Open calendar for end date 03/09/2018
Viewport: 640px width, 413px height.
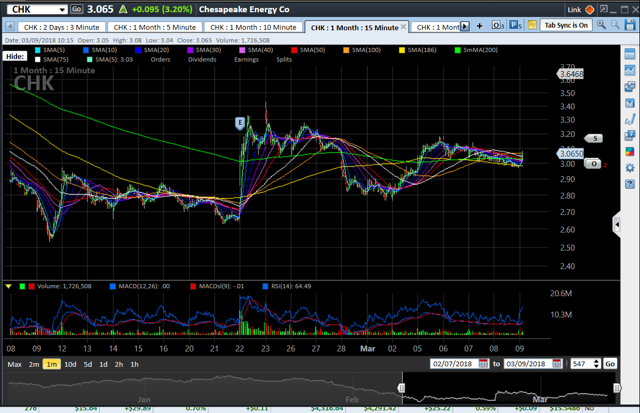click(557, 363)
